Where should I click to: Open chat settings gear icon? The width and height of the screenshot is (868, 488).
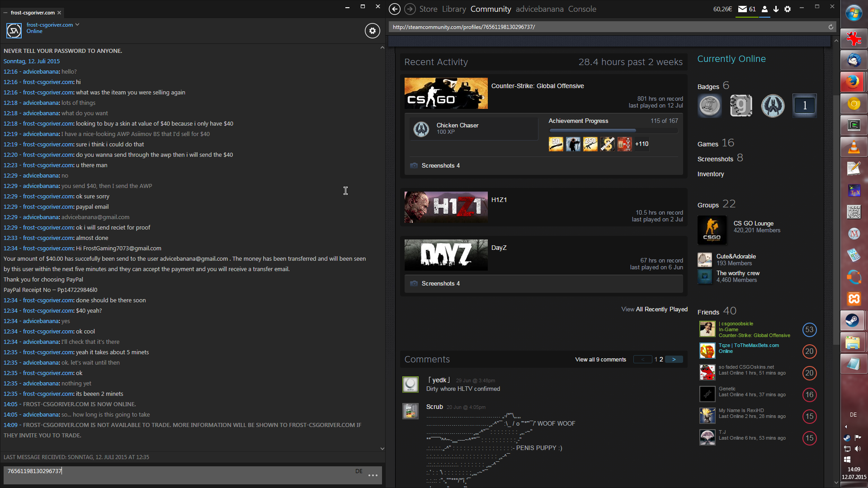pyautogui.click(x=372, y=31)
